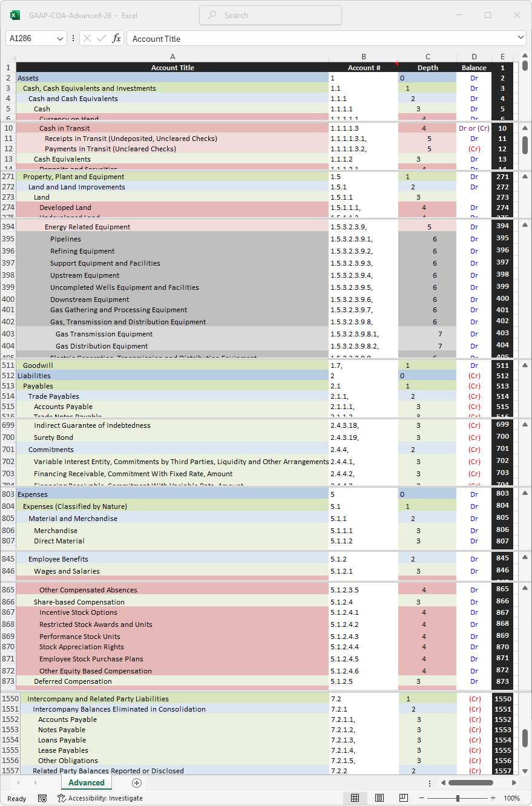Viewport: 532px width, 806px height.
Task: Select the 'Cash in Transit' cell
Action: 172,128
